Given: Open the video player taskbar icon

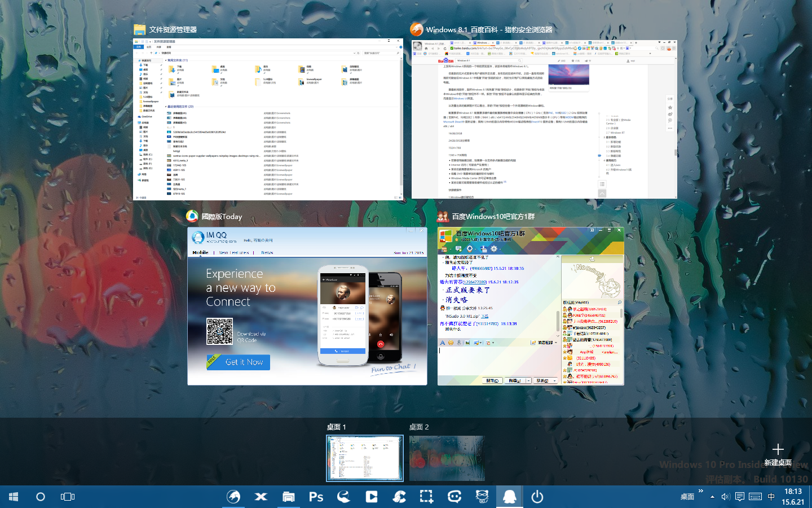Looking at the screenshot, I should point(371,497).
